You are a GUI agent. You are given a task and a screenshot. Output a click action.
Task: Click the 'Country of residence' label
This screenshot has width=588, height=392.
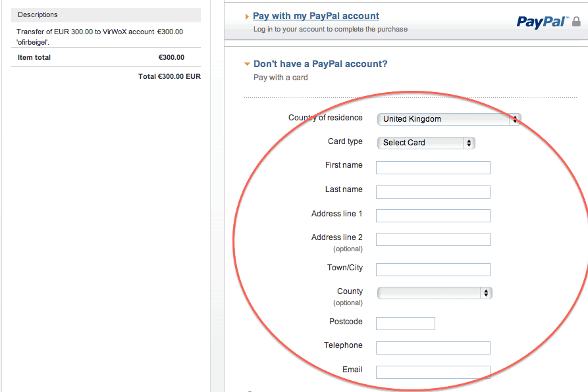tap(325, 118)
